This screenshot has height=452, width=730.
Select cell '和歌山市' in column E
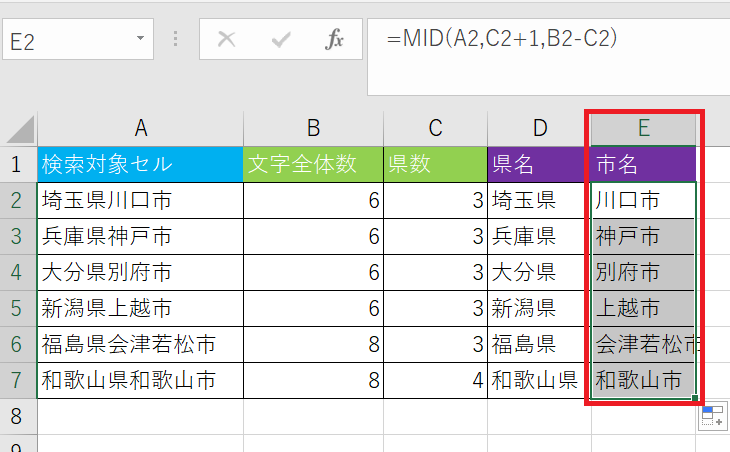[x=643, y=380]
